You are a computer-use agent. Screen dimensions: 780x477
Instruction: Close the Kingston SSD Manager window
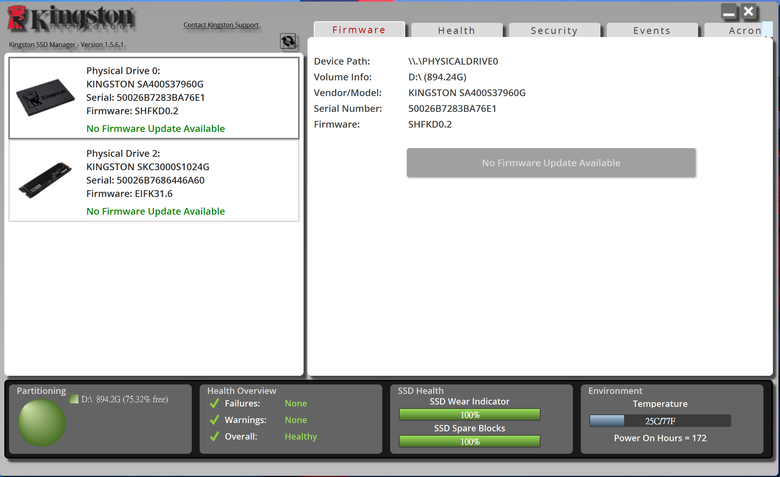pos(749,12)
